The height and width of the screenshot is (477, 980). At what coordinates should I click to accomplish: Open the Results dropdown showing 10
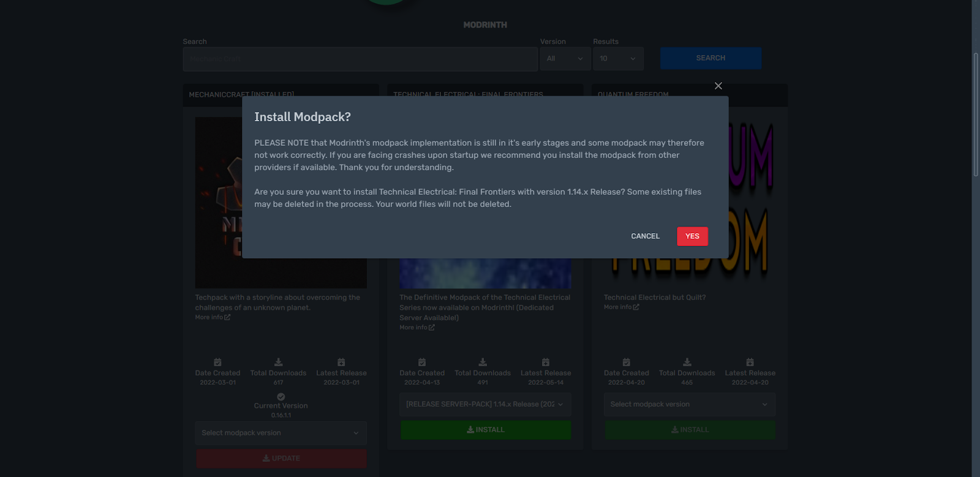pos(618,59)
